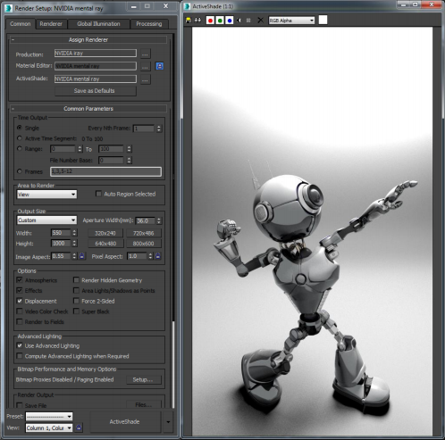Screen dimensions: 445x440
Task: Click the Image Aspect lock icon
Action: 82,256
